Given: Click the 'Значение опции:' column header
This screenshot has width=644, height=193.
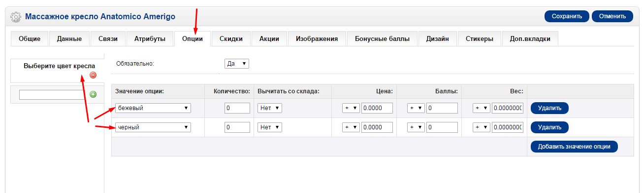Looking at the screenshot, I should coord(139,91).
